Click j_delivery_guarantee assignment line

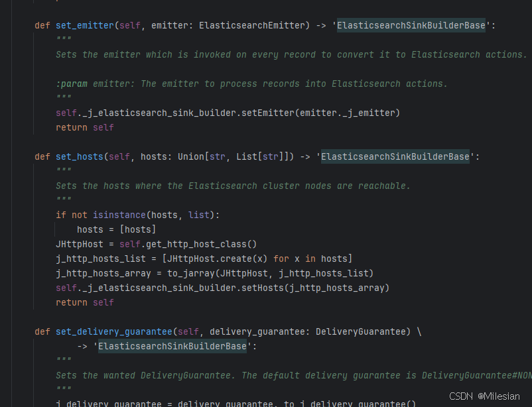pos(235,404)
